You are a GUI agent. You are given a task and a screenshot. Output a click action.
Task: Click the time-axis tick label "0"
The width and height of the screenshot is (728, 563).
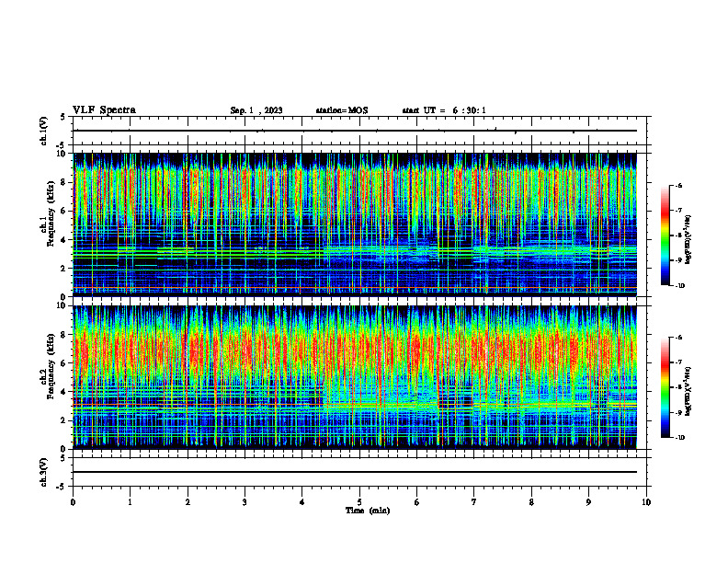coord(73,502)
